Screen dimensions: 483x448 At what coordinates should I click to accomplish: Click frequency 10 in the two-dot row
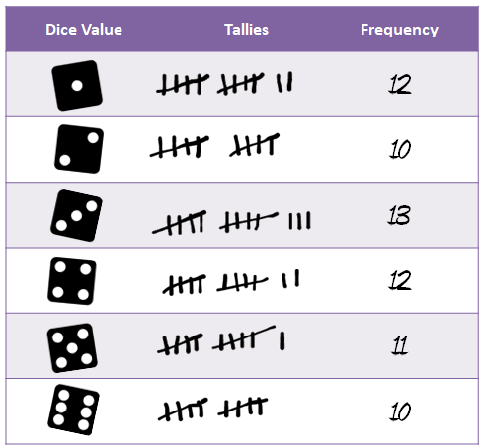400,149
